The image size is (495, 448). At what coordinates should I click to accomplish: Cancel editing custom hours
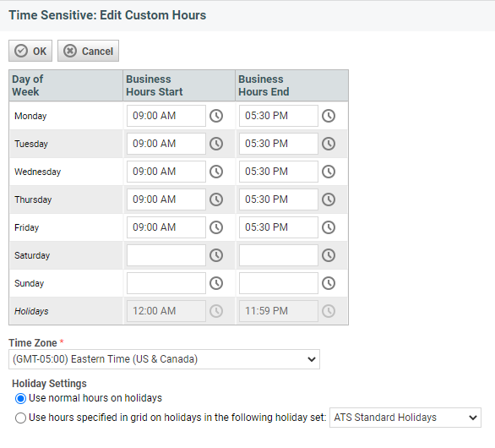tap(88, 51)
